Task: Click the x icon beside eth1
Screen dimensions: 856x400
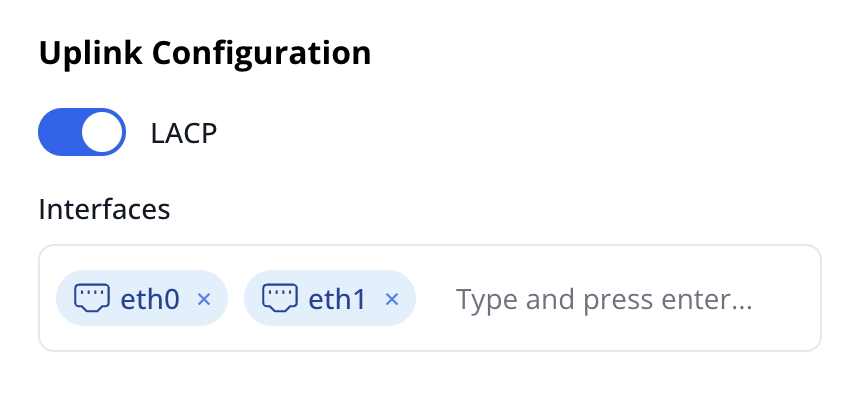Action: click(x=392, y=299)
